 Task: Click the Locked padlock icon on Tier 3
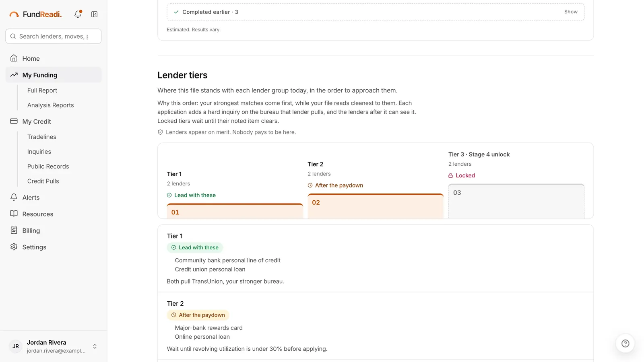[x=451, y=175]
